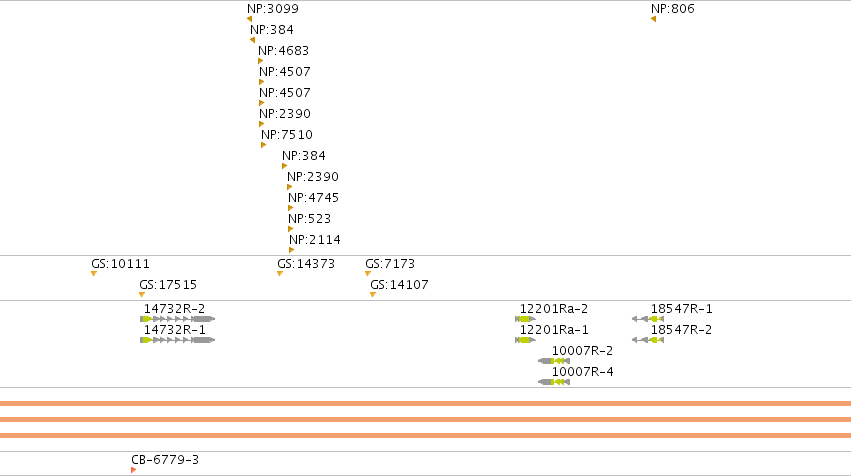Click the 12201Ra-2 transcript name
The height and width of the screenshot is (476, 851).
[554, 309]
